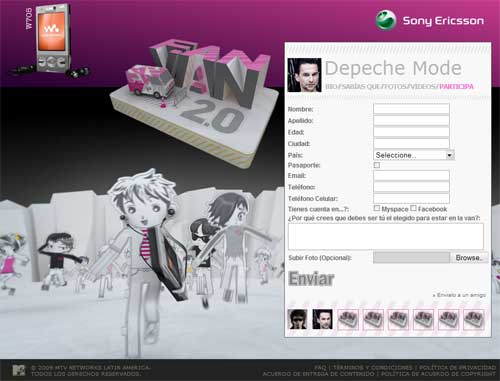Open the FAQ footer link

coord(320,367)
